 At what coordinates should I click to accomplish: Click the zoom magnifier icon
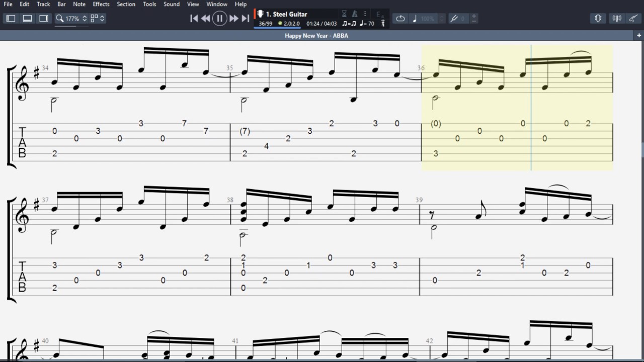point(59,19)
